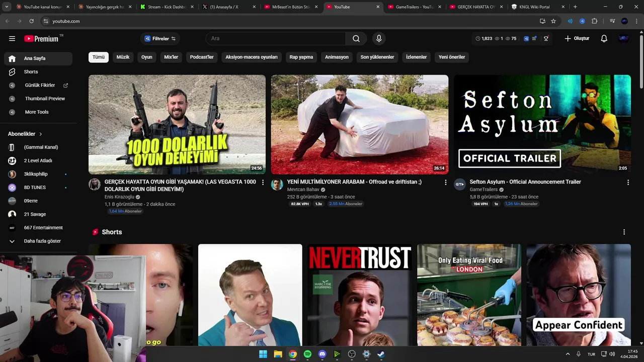This screenshot has height=362, width=644.
Task: Click Chrome media control icon
Action: 612,21
